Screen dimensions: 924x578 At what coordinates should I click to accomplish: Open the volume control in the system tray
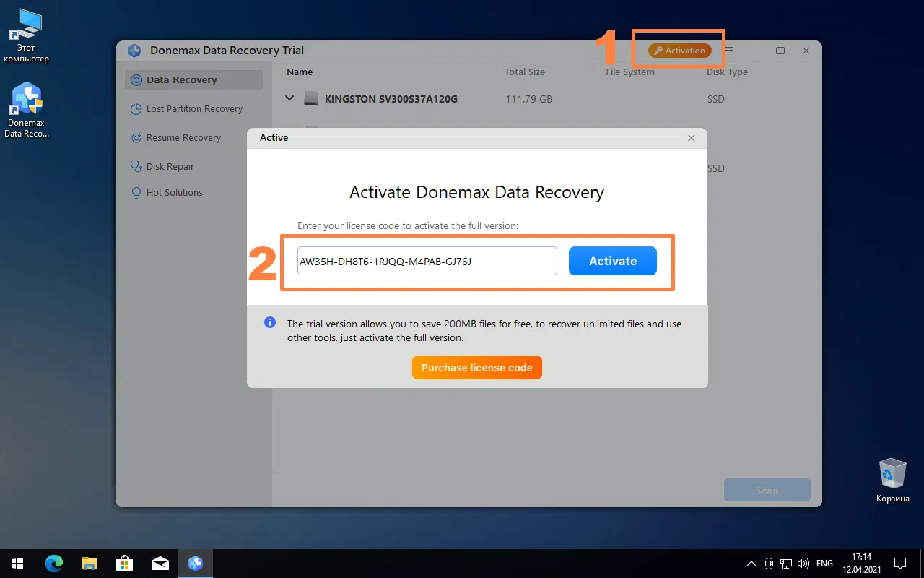(803, 563)
